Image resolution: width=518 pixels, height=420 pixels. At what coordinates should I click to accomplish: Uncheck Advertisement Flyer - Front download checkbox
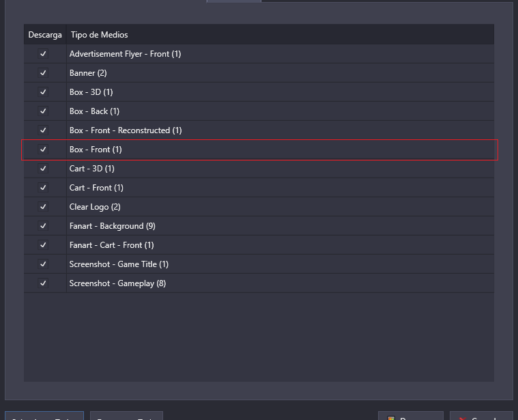click(43, 54)
